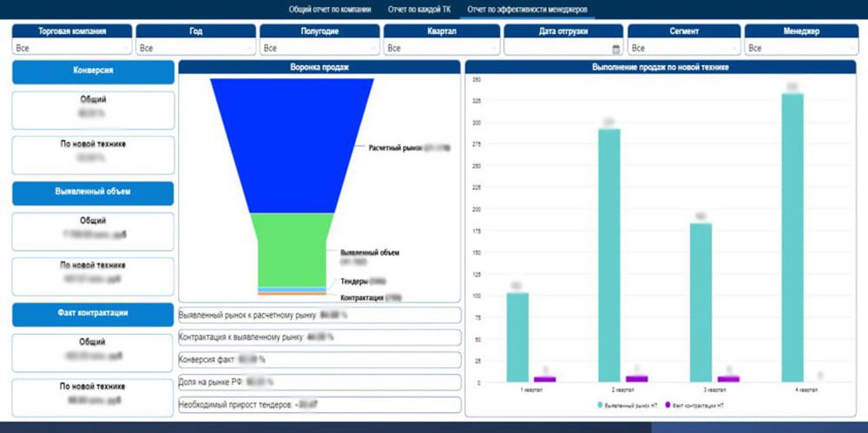Expand the Торговая компания dropdown

pyautogui.click(x=72, y=49)
